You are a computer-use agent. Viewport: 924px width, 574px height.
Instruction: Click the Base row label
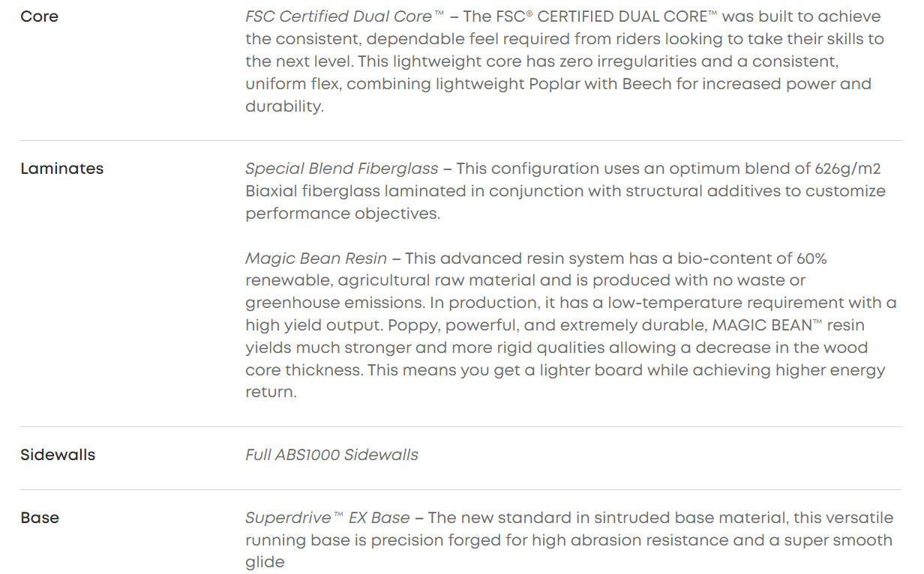pos(40,518)
